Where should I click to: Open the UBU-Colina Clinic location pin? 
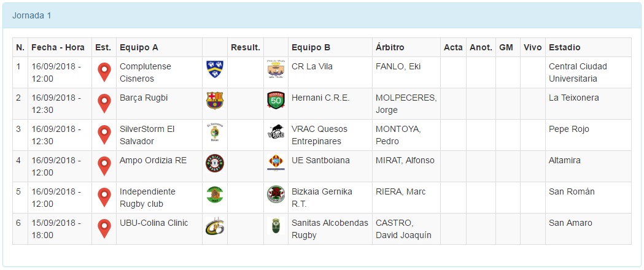(104, 229)
